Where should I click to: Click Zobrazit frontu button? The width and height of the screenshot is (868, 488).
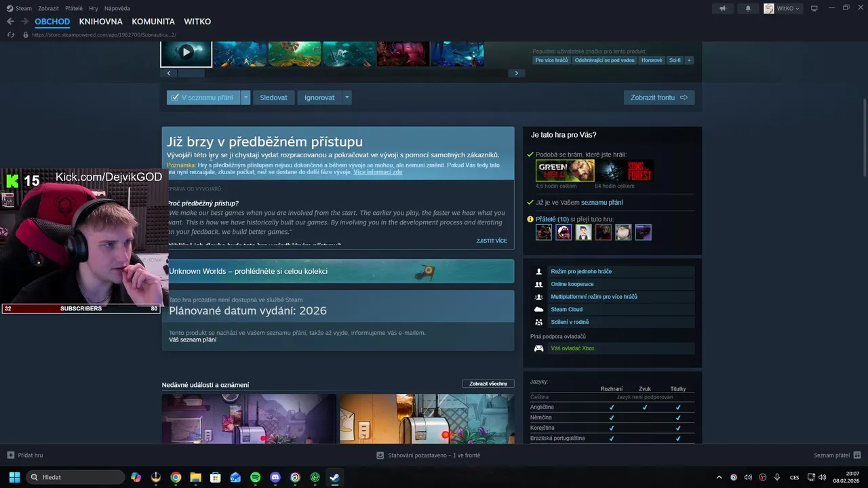point(659,98)
